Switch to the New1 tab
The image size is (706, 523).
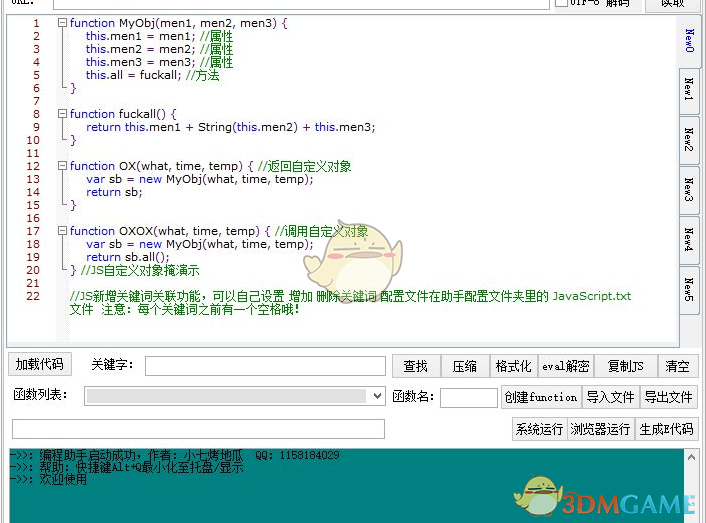click(689, 88)
